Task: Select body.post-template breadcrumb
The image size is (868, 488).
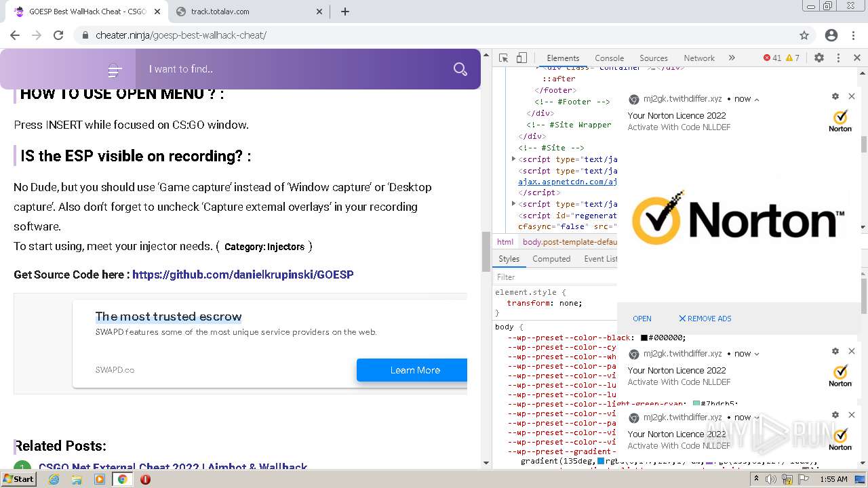Action: pyautogui.click(x=568, y=242)
